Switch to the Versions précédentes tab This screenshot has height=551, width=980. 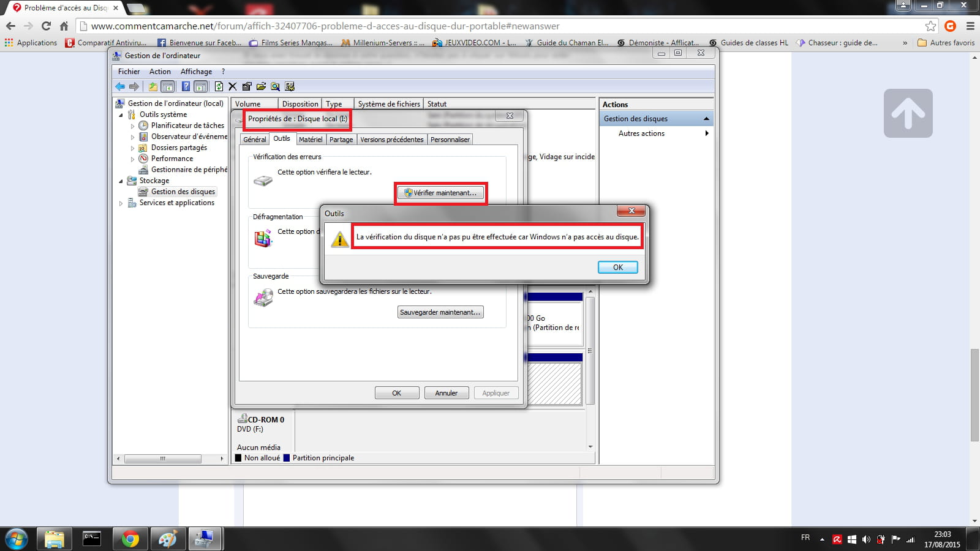392,140
